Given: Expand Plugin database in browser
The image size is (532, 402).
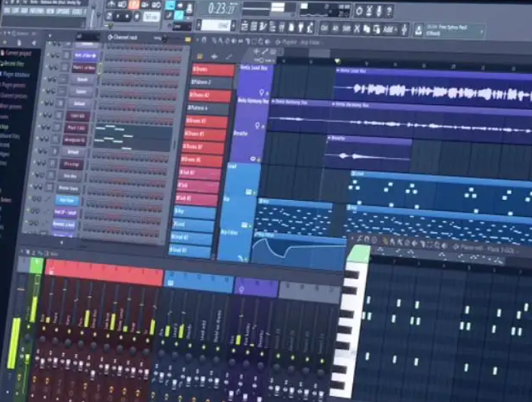Looking at the screenshot, I should click(15, 74).
